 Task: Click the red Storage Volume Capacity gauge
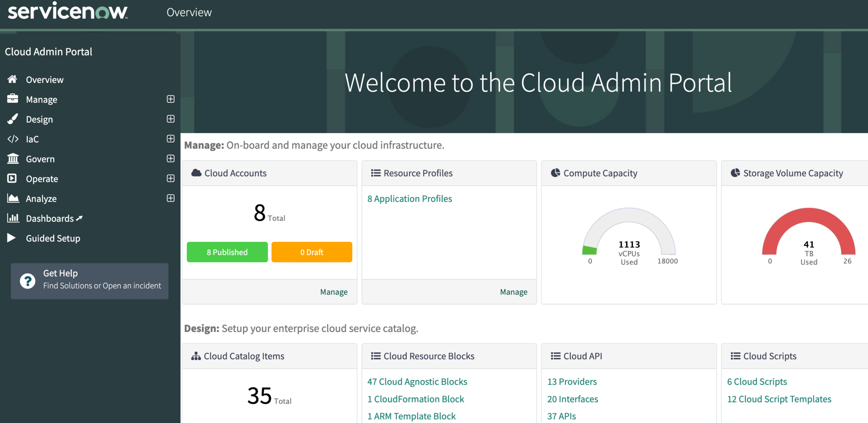809,235
